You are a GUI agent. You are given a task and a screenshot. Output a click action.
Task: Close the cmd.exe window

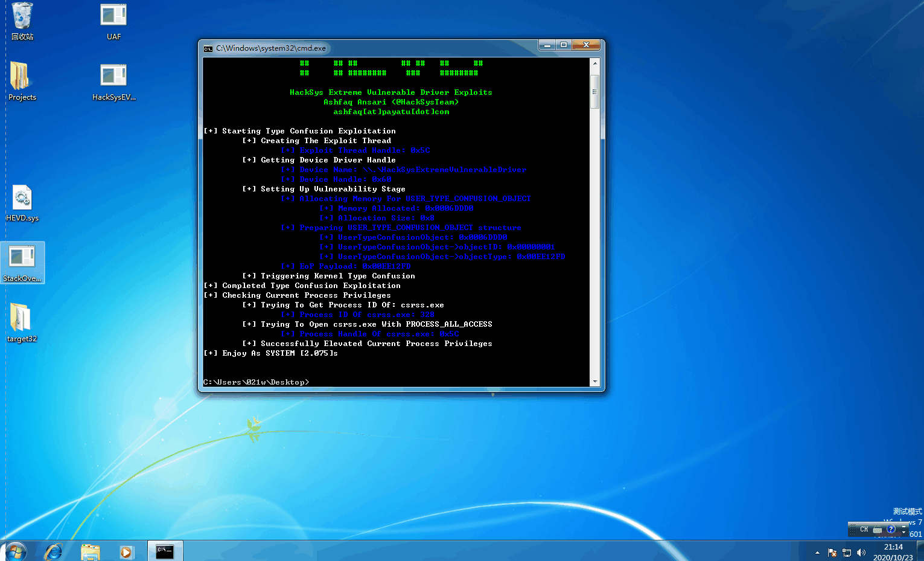[585, 45]
